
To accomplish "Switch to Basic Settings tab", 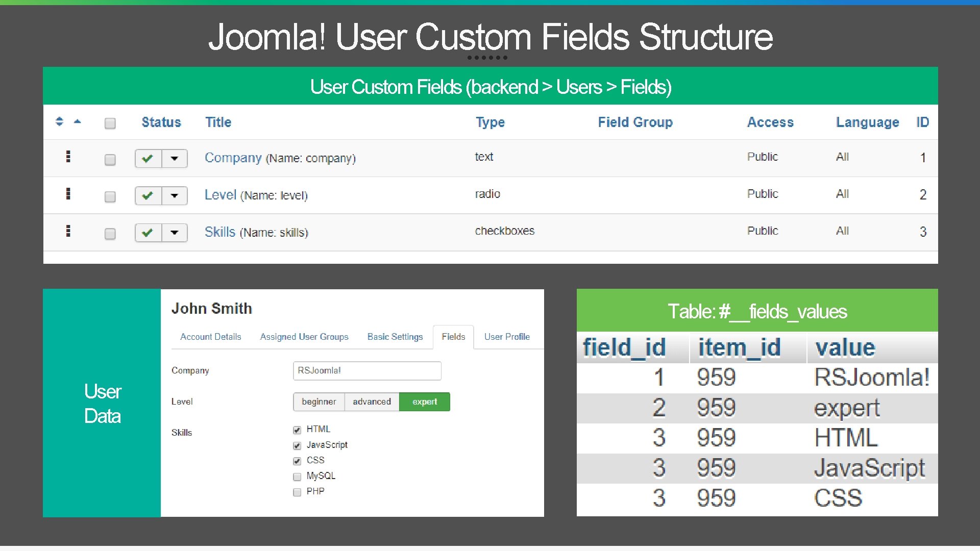I will coord(395,337).
